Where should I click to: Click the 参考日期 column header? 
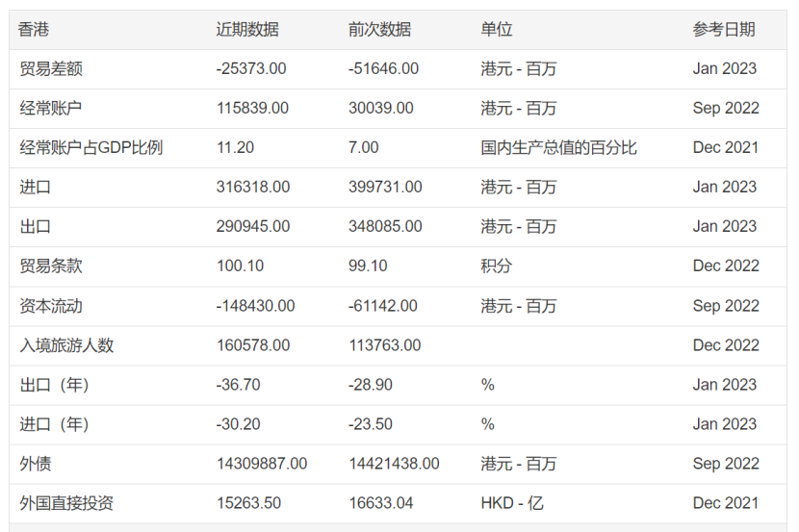(724, 29)
